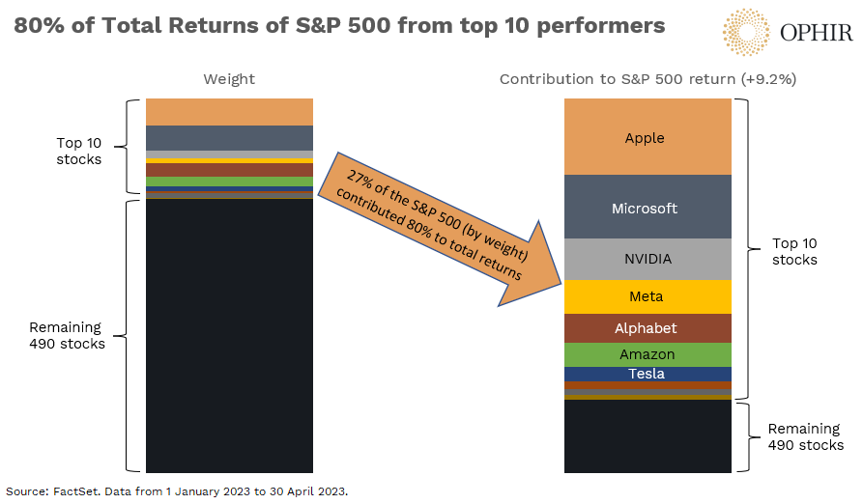863x504 pixels.
Task: Select the brown Alphabet bar segment
Action: pyautogui.click(x=645, y=328)
